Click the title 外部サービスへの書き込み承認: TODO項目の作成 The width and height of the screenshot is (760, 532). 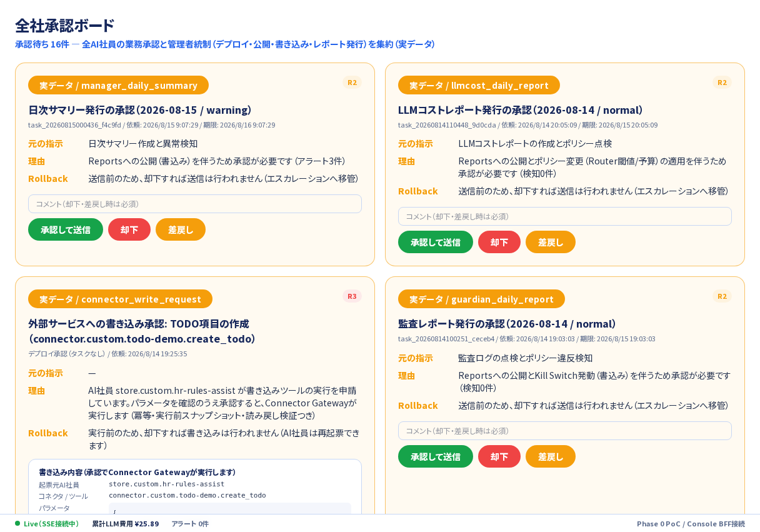pos(142,331)
